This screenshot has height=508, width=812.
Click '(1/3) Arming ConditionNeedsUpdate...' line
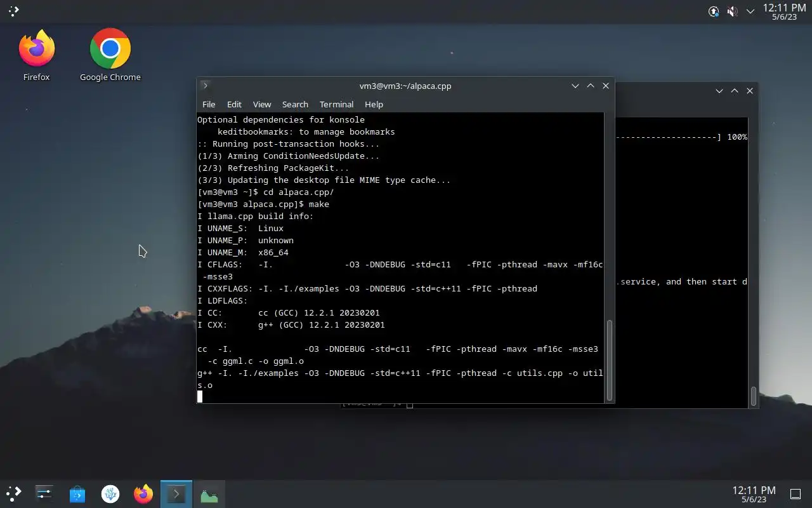[289, 156]
